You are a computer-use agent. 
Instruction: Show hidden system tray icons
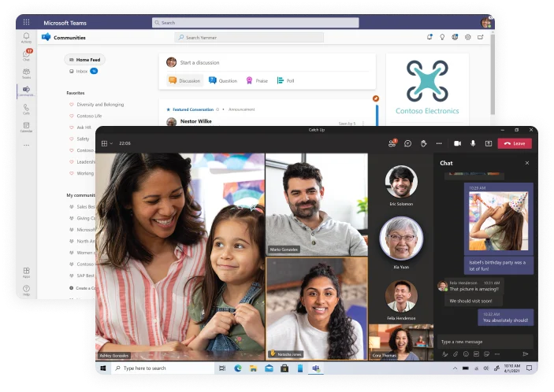pos(455,368)
